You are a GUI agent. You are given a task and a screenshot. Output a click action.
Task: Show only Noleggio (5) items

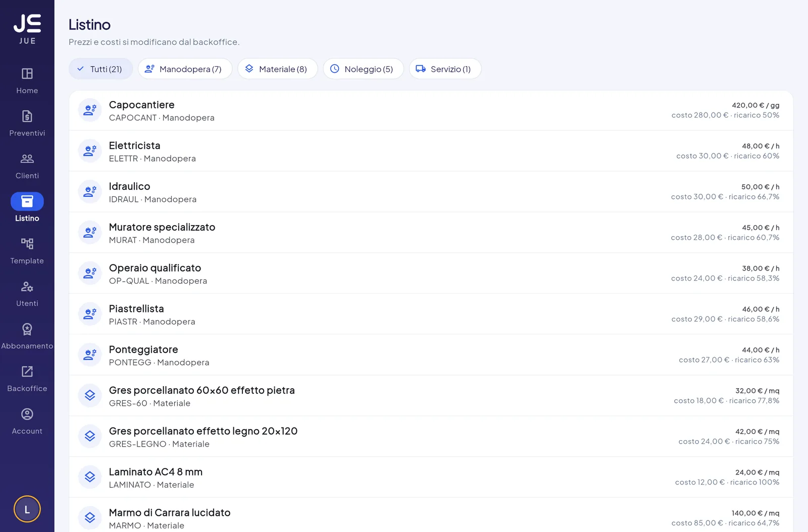pos(363,69)
